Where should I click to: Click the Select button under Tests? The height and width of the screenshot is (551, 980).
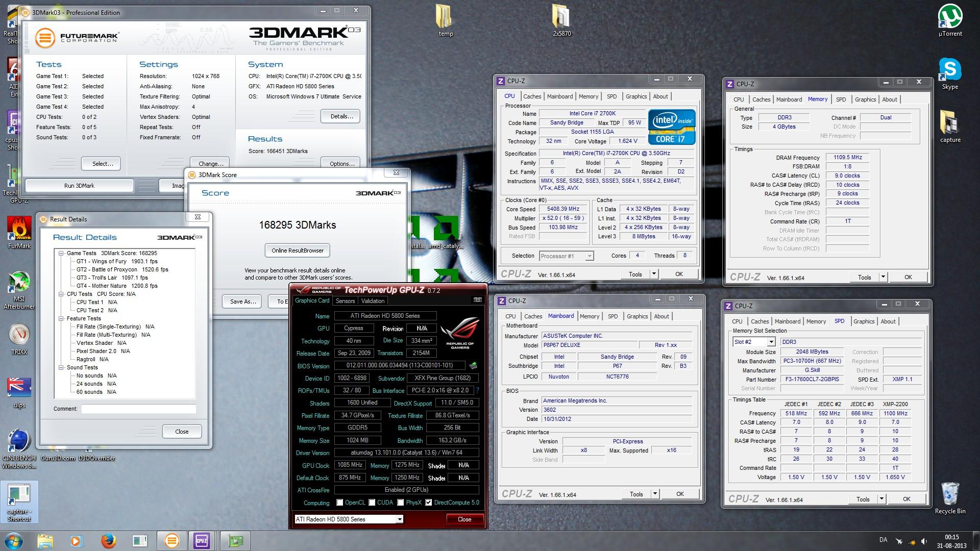[103, 164]
